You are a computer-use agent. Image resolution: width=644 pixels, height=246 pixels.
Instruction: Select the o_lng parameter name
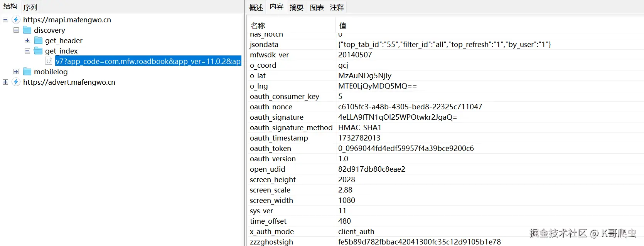coord(259,86)
